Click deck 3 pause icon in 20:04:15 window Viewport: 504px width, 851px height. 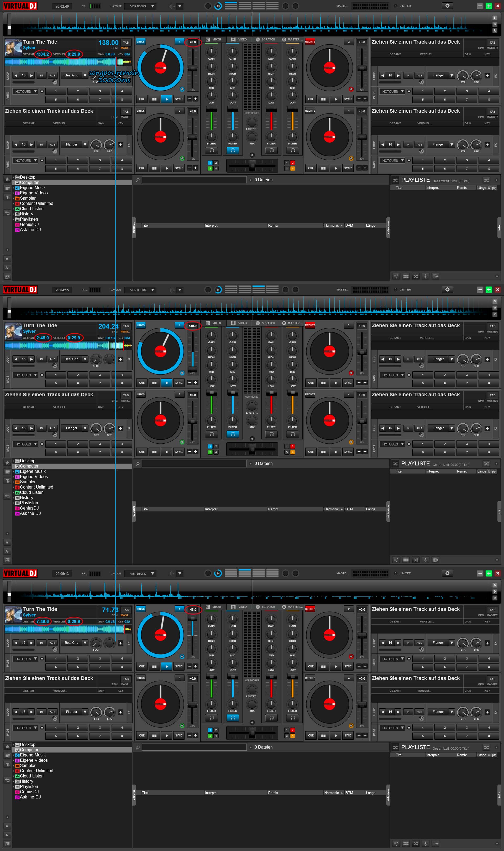point(154,452)
